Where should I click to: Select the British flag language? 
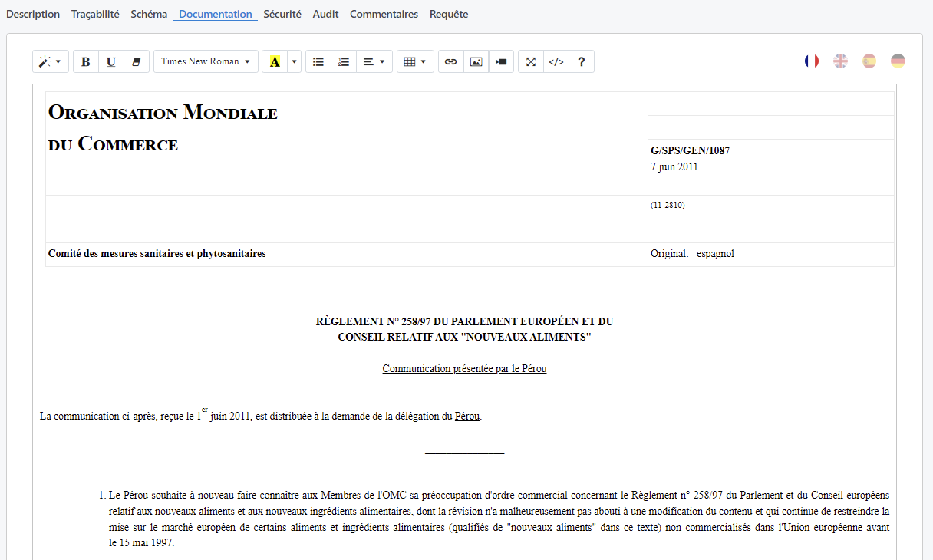841,61
